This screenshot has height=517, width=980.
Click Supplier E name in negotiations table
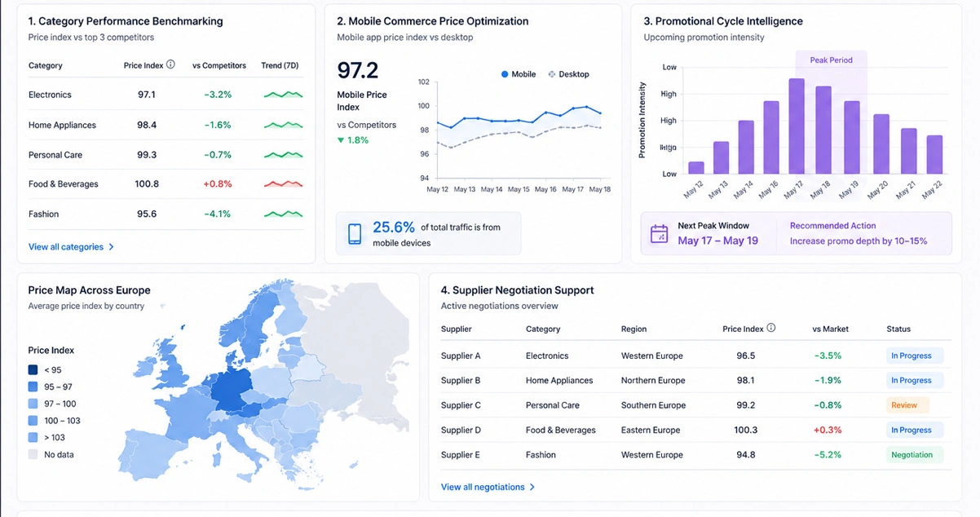click(461, 455)
